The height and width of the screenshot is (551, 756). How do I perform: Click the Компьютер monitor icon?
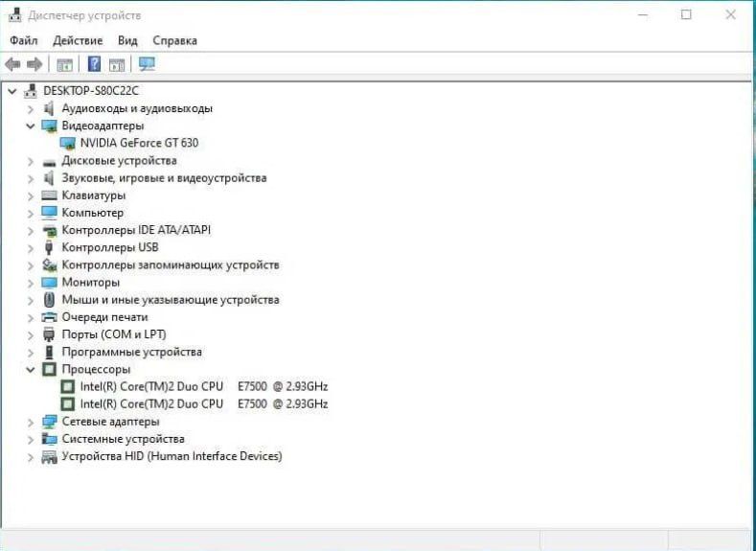click(49, 213)
